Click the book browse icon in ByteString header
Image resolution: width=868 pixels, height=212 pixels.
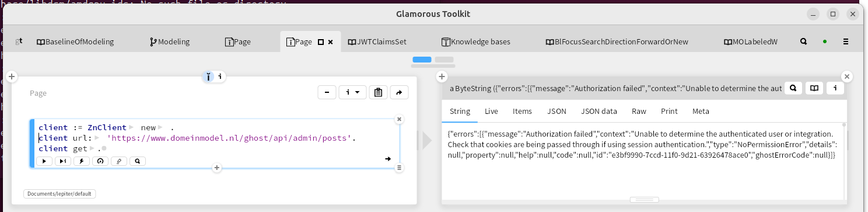(x=814, y=88)
